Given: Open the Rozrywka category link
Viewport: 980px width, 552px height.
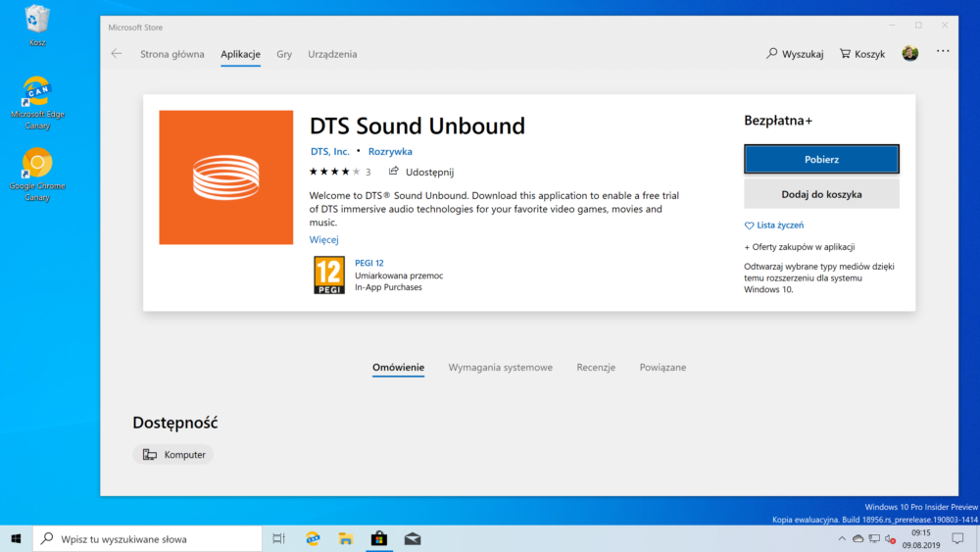Looking at the screenshot, I should (390, 151).
